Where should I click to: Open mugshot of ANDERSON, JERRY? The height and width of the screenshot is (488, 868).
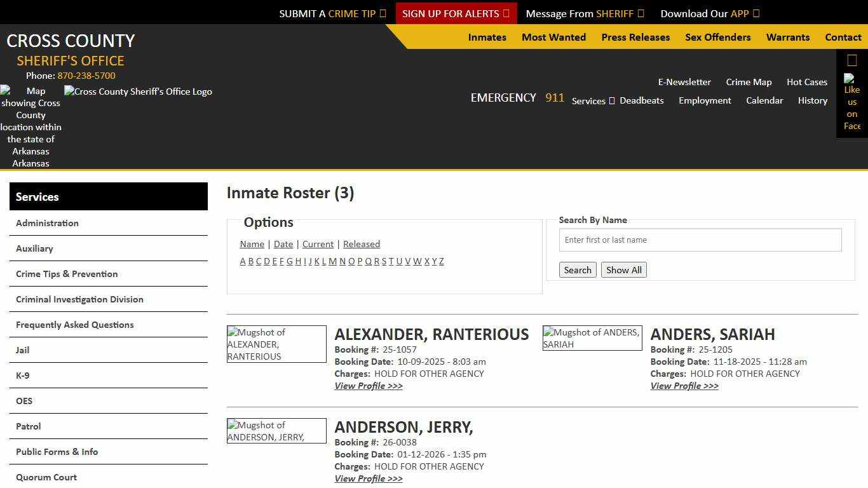click(276, 431)
